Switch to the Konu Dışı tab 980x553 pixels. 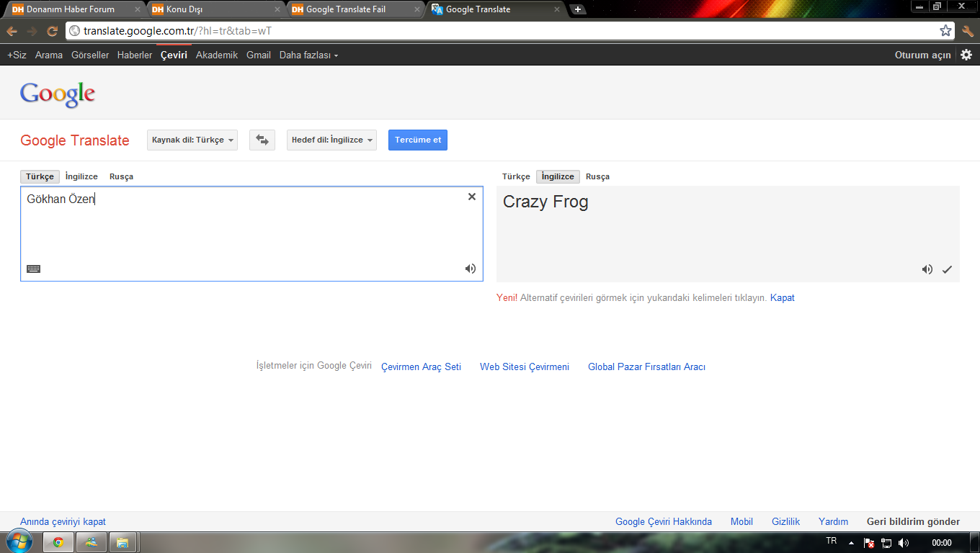click(215, 9)
